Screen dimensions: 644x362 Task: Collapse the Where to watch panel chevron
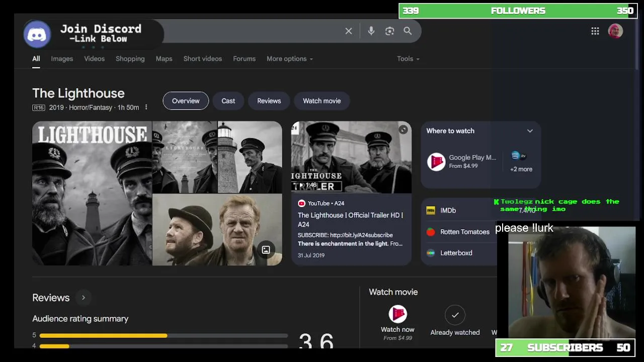(530, 131)
